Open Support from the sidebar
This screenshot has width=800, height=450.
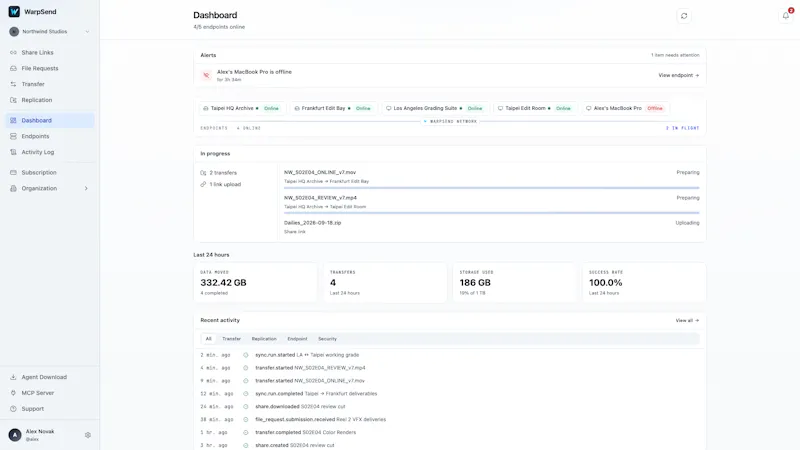point(49,409)
